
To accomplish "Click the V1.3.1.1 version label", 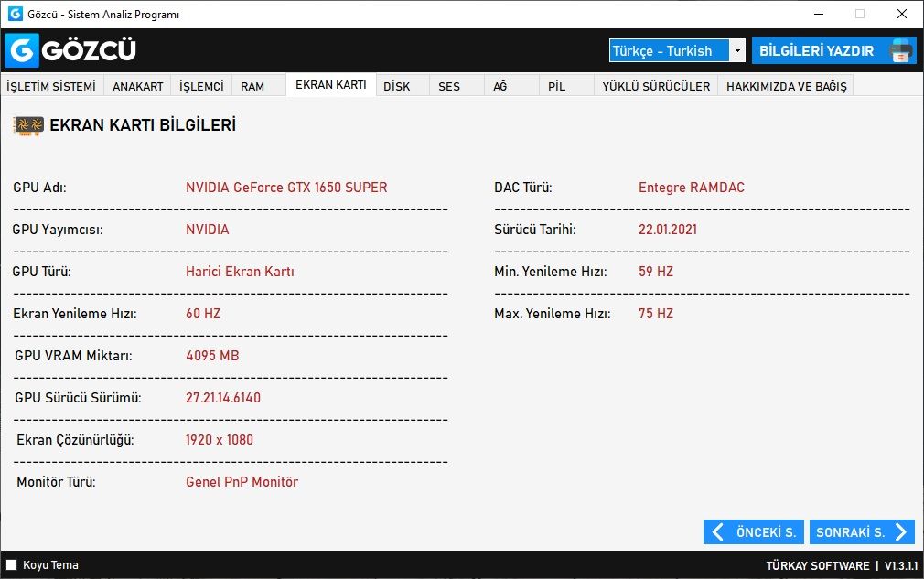I will tap(901, 565).
